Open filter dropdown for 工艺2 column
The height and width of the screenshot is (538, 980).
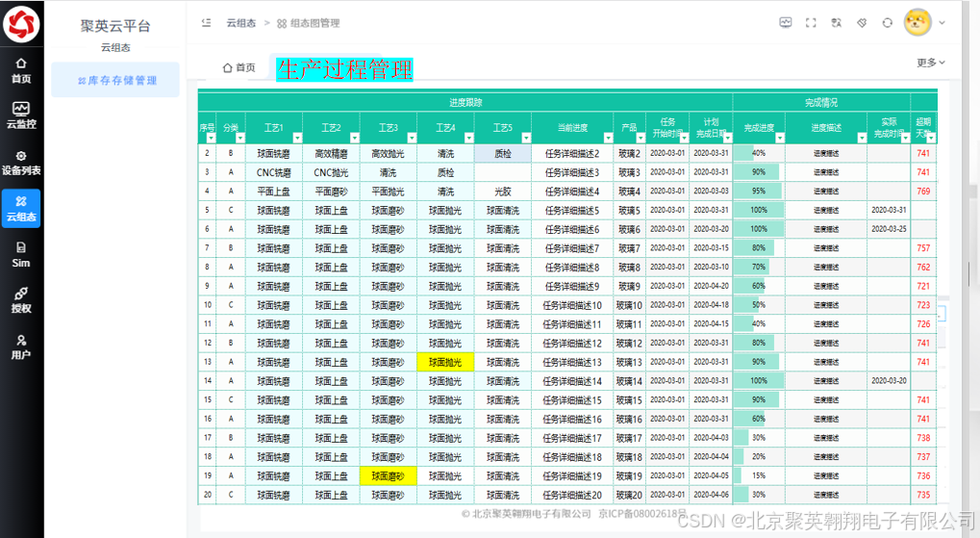pos(354,138)
